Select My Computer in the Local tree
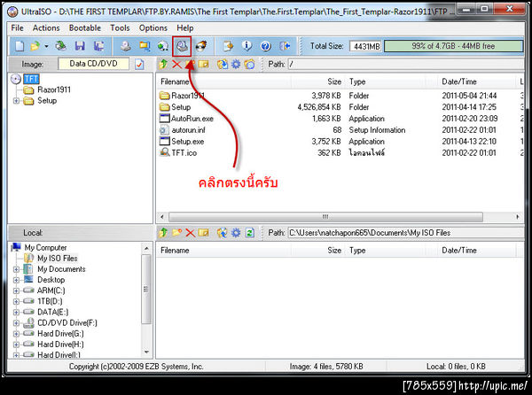Image resolution: width=532 pixels, height=395 pixels. click(45, 248)
